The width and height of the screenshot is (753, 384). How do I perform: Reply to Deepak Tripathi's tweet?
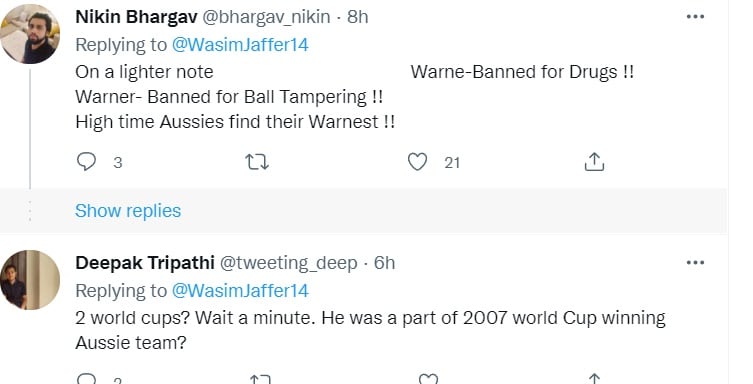[x=87, y=379]
